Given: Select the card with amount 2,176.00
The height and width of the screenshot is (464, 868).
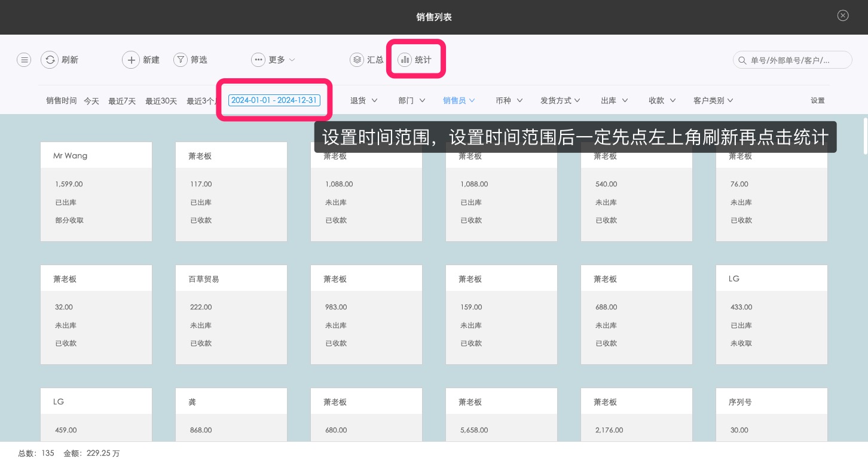Looking at the screenshot, I should click(x=637, y=415).
